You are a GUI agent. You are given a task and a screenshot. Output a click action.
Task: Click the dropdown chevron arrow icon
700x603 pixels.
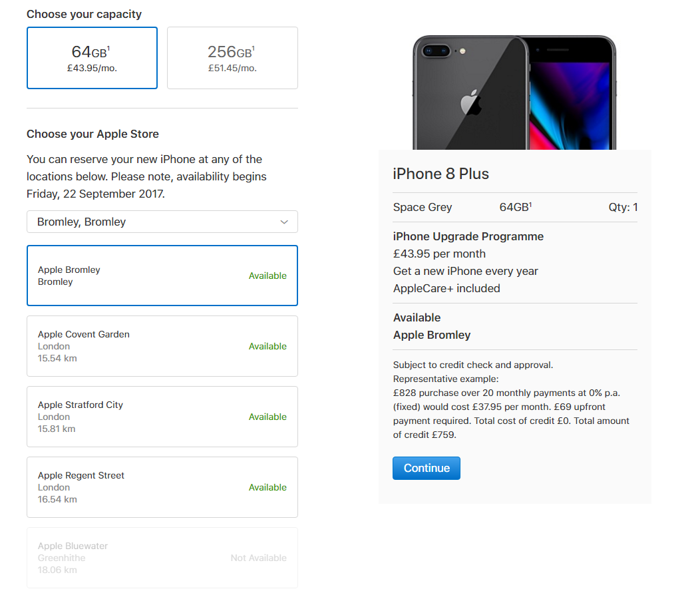[284, 222]
